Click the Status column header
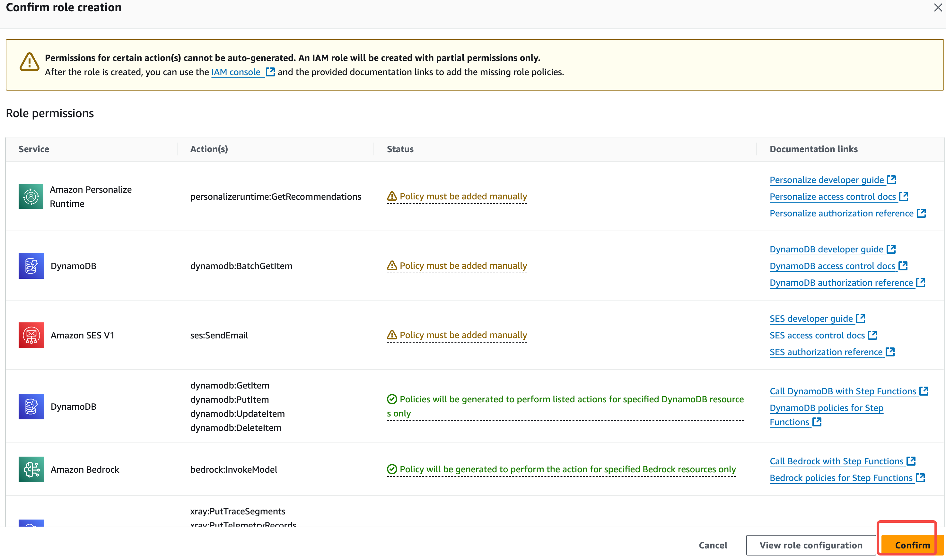This screenshot has height=560, width=946. pyautogui.click(x=400, y=149)
